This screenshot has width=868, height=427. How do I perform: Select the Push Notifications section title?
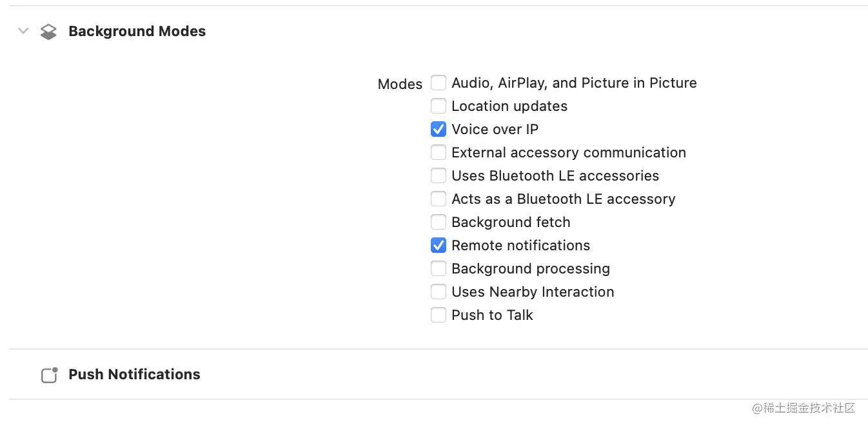[x=134, y=374]
